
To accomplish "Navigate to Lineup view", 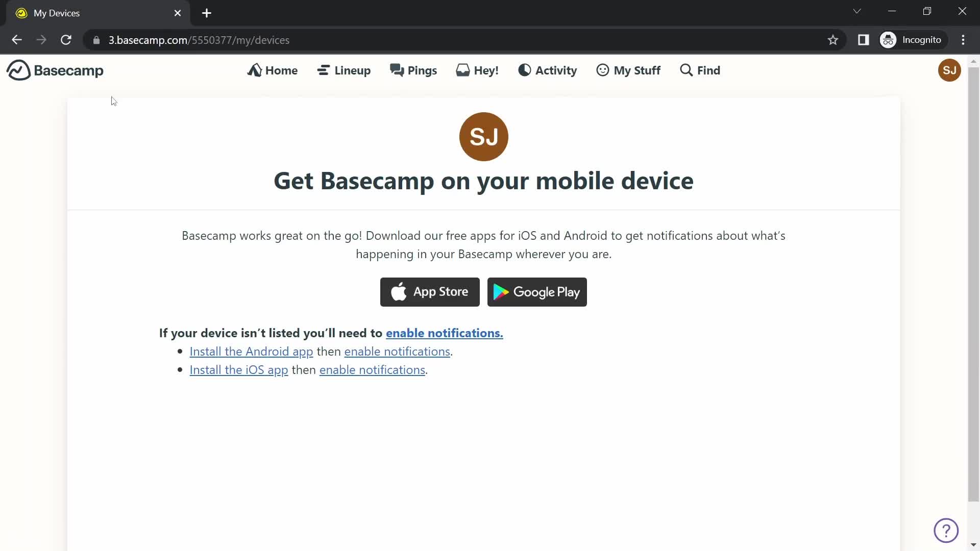I will (344, 70).
